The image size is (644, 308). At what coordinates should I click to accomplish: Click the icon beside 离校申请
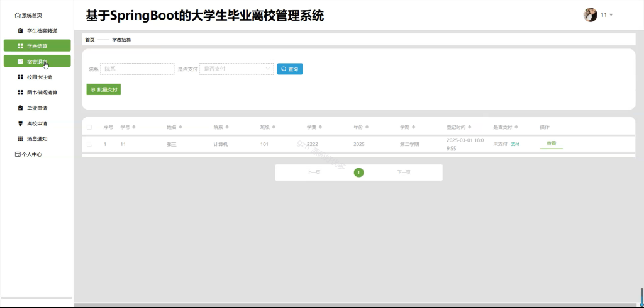21,123
